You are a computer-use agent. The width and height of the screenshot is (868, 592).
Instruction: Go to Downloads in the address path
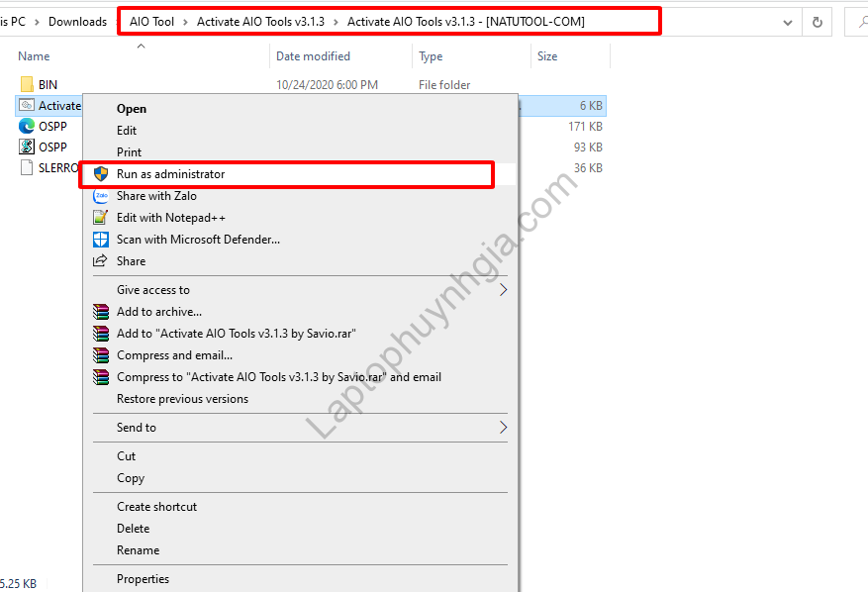point(77,22)
